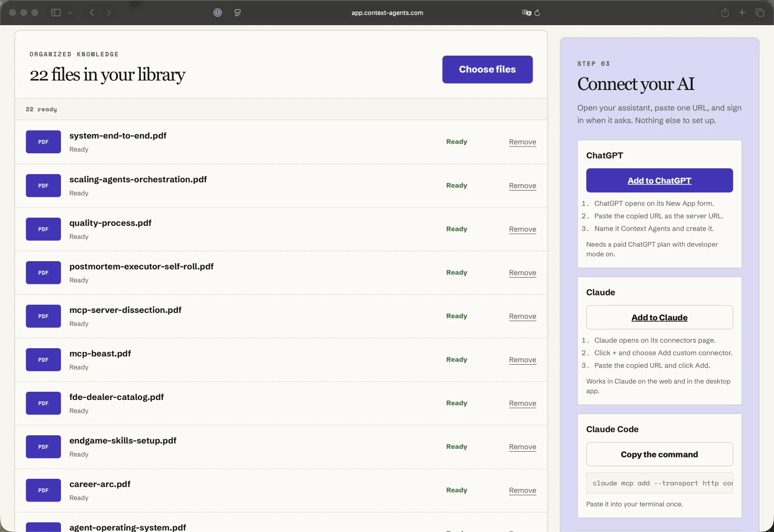Click the PDF icon for quality-process.pdf
This screenshot has height=532, width=774.
[x=44, y=229]
